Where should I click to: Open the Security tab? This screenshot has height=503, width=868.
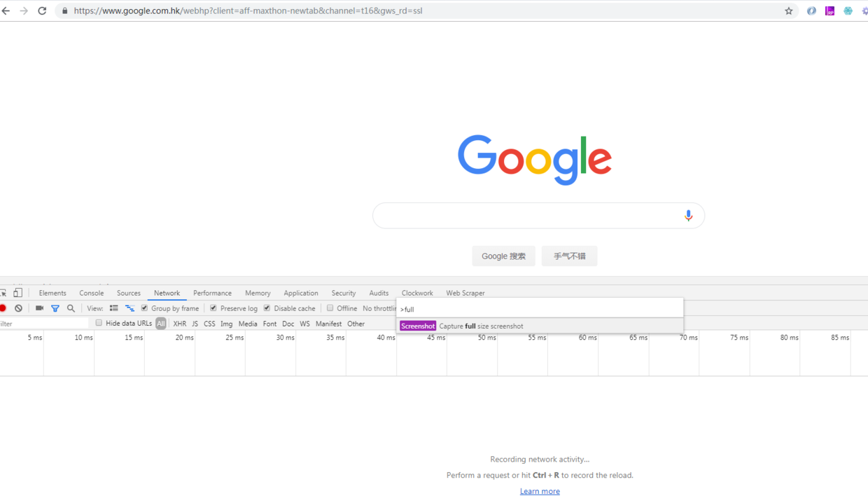[x=344, y=293]
